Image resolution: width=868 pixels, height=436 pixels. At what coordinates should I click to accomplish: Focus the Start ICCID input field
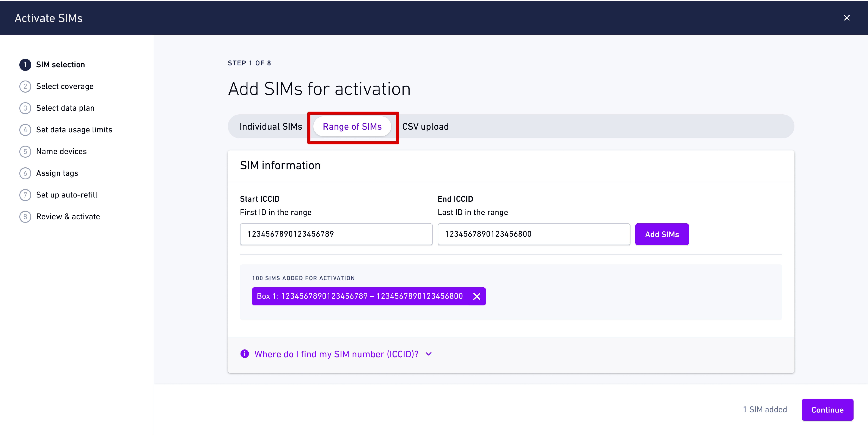pyautogui.click(x=336, y=234)
